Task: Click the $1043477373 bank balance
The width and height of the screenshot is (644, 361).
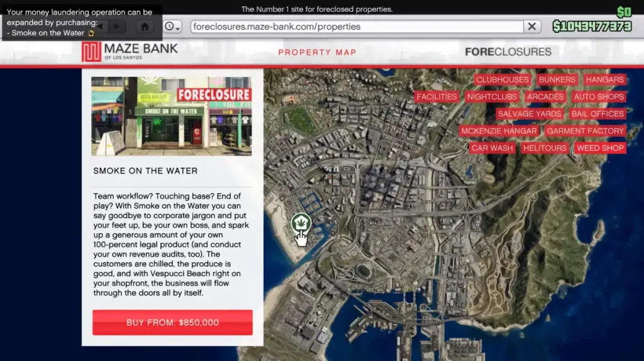Action: click(592, 26)
